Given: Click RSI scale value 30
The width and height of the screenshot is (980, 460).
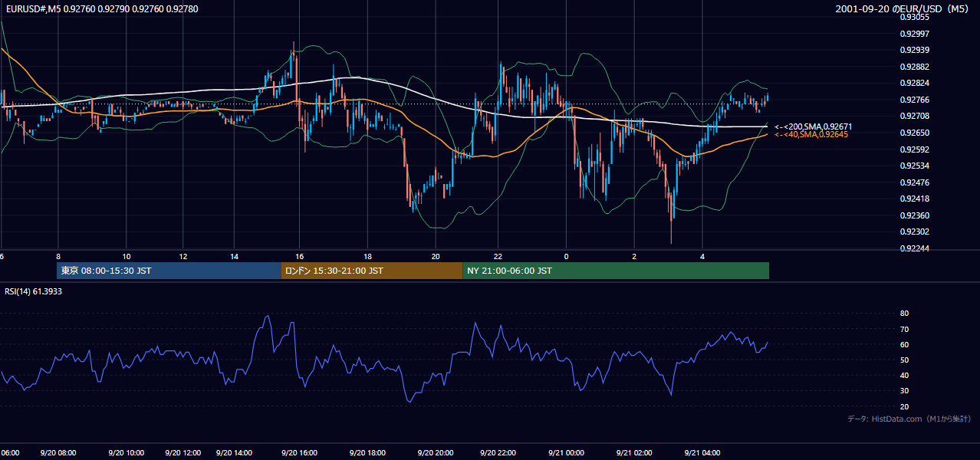Looking at the screenshot, I should [x=904, y=391].
